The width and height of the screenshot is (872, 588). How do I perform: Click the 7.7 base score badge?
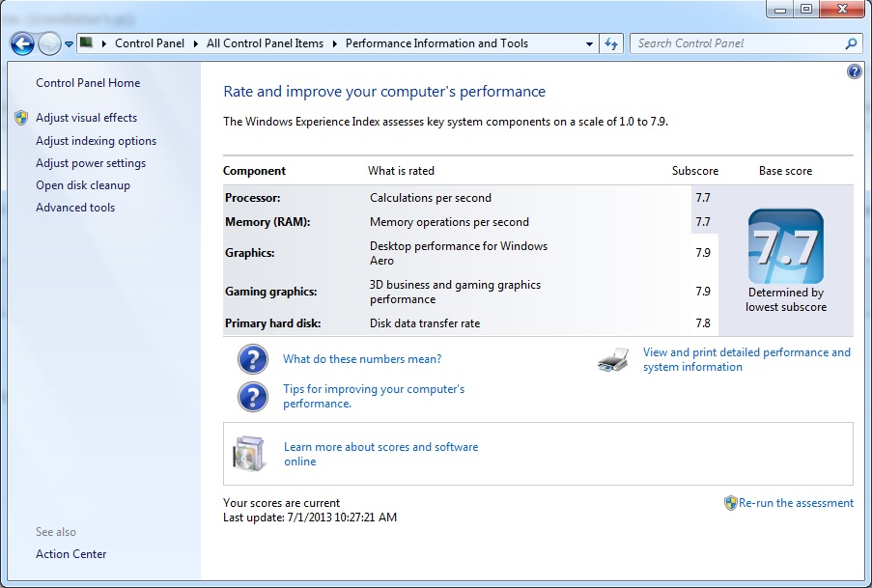[x=786, y=246]
